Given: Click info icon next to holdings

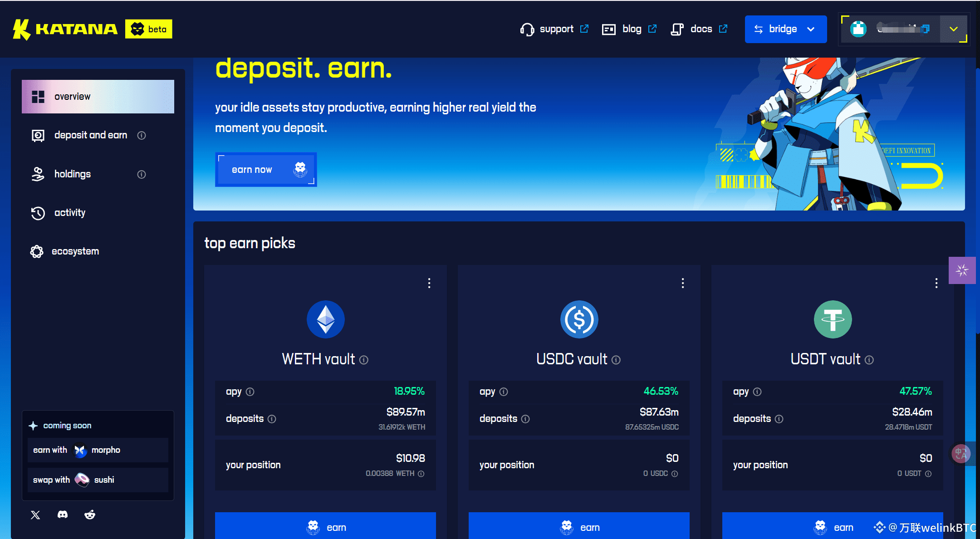Looking at the screenshot, I should [x=142, y=174].
